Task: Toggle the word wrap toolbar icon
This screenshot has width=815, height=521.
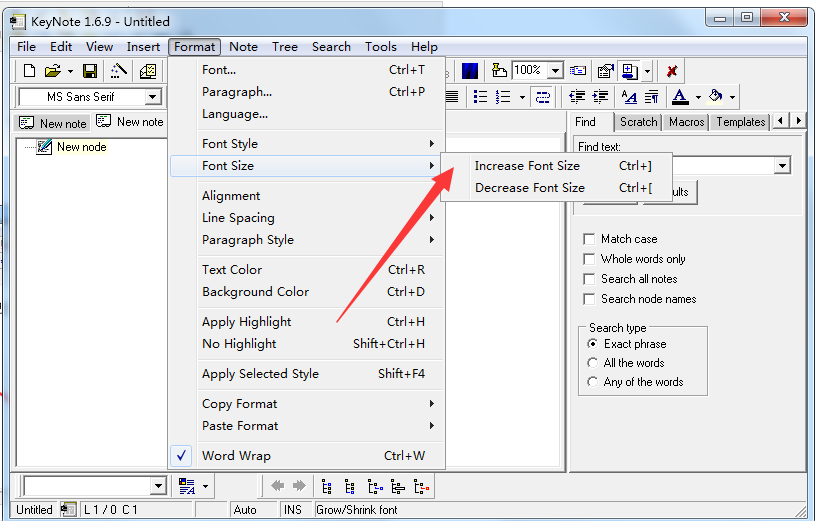Action: [x=543, y=97]
